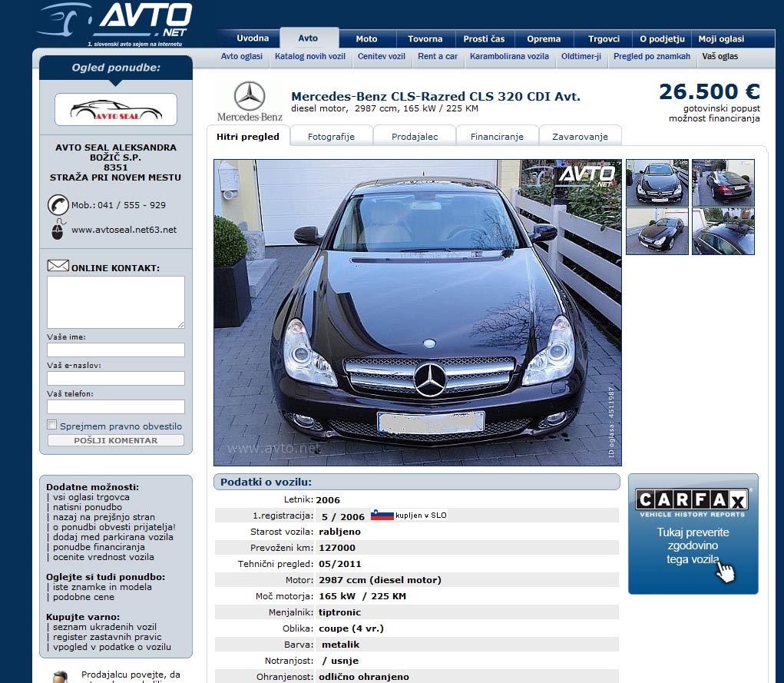The width and height of the screenshot is (784, 683).
Task: Open the Moto menu item
Action: tap(366, 39)
